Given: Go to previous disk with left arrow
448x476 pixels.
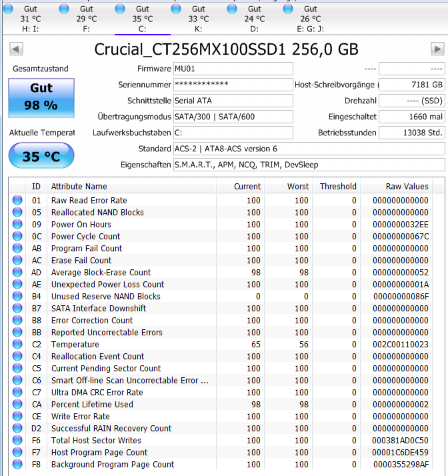Looking at the screenshot, I should 16,49.
